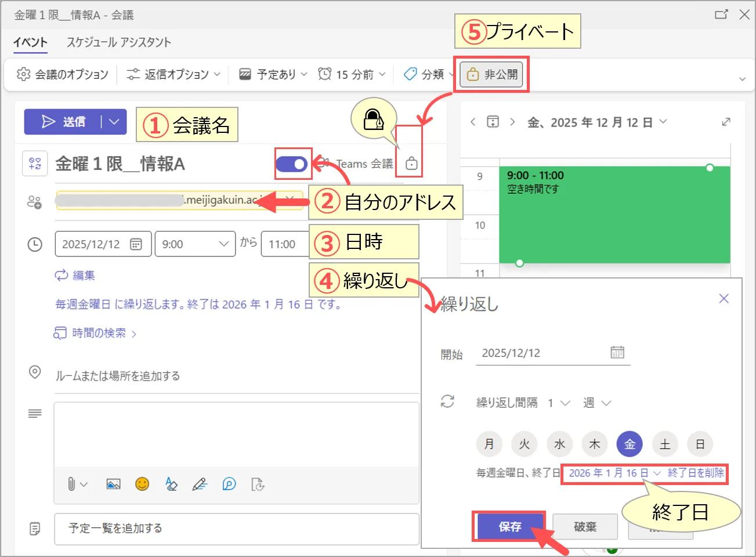This screenshot has height=557, width=756.
Task: Toggle Monday in recurrence day selector
Action: point(489,444)
